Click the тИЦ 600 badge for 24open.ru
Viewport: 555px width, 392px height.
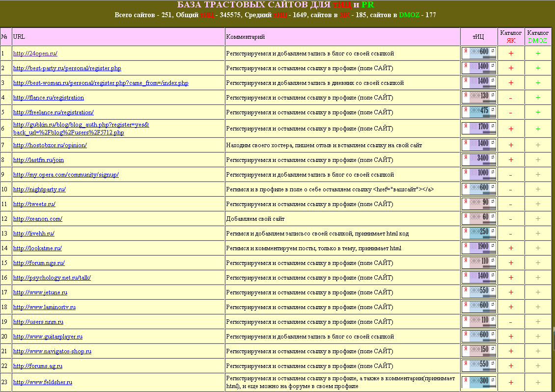tap(479, 53)
